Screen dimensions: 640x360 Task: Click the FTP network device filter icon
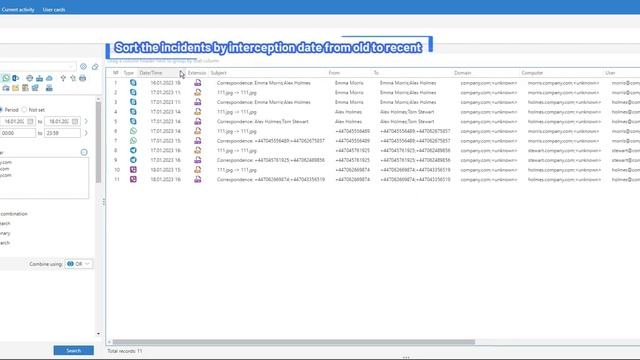click(39, 78)
